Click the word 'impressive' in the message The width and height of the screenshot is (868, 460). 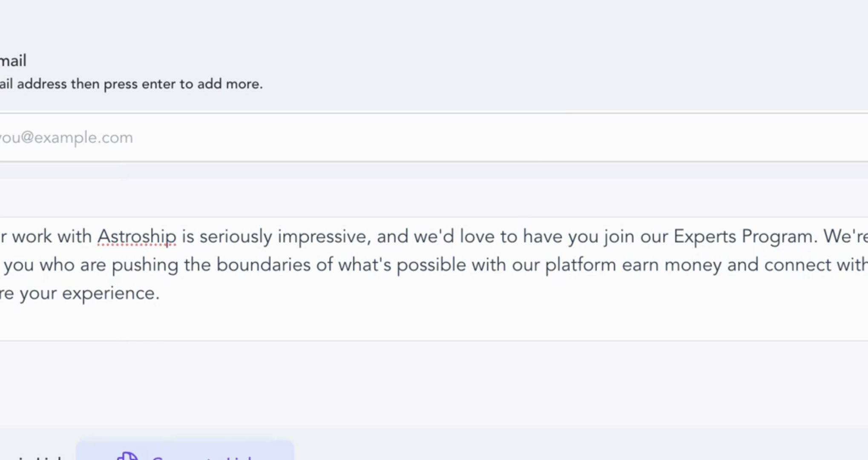[x=322, y=236]
